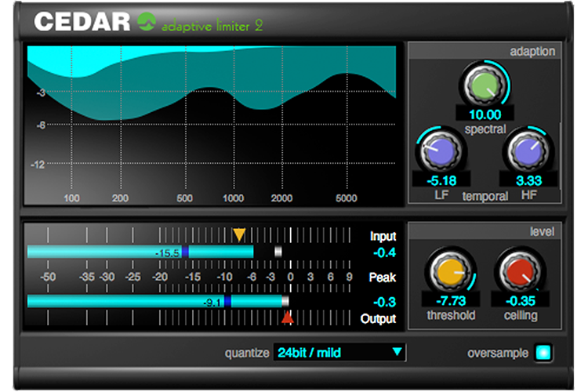This screenshot has height=392, width=588.
Task: Click the green CEDAR logo icon
Action: (x=147, y=21)
